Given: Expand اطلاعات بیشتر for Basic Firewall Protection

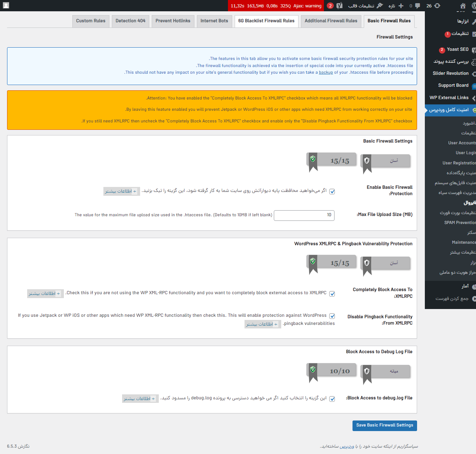Looking at the screenshot, I should click(x=121, y=191).
